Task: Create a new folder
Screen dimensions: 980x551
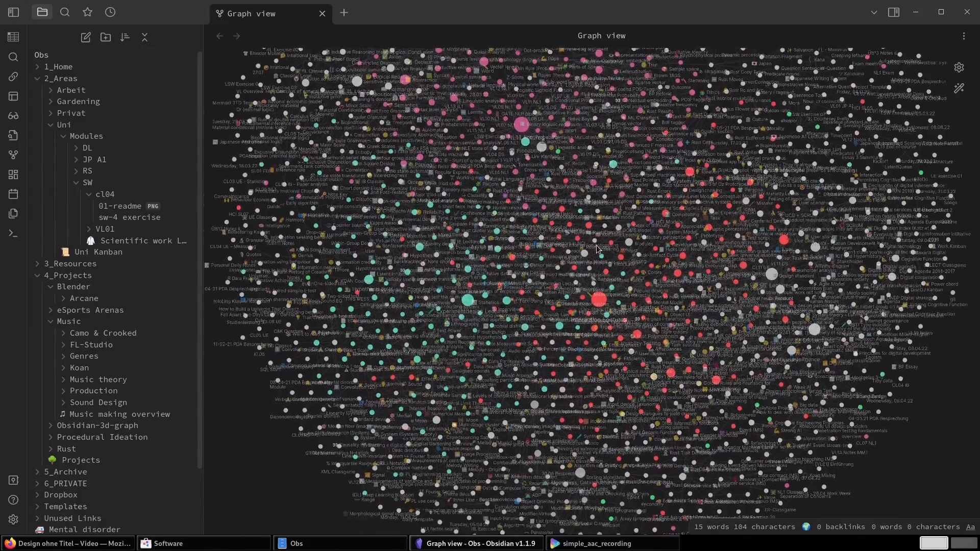Action: tap(106, 37)
